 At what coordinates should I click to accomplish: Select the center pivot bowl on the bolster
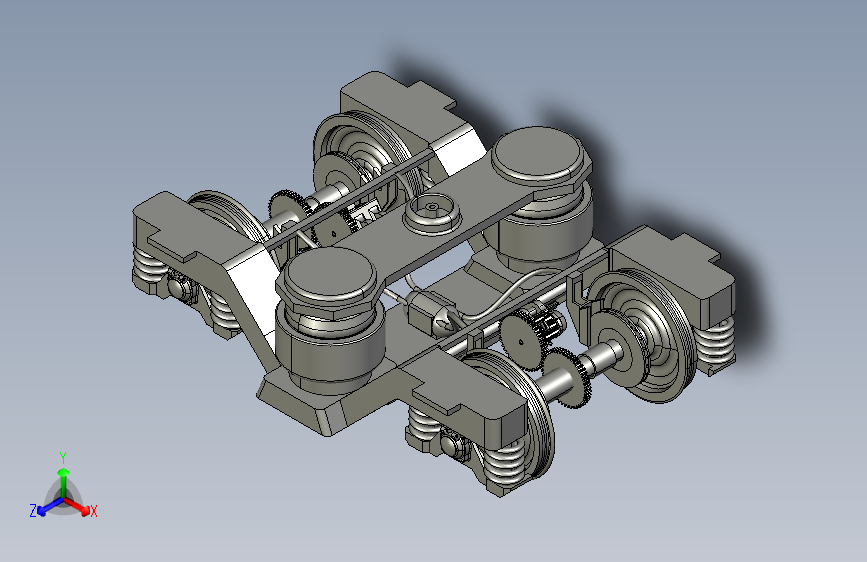click(432, 214)
